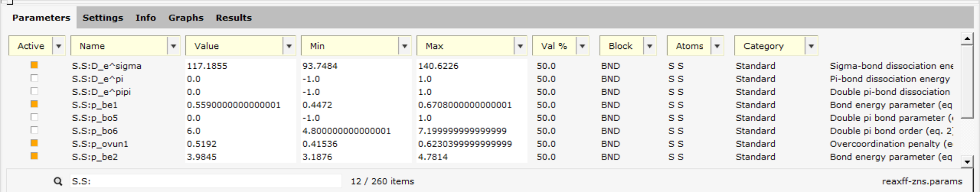Open the Category column dropdown arrow

(811, 46)
